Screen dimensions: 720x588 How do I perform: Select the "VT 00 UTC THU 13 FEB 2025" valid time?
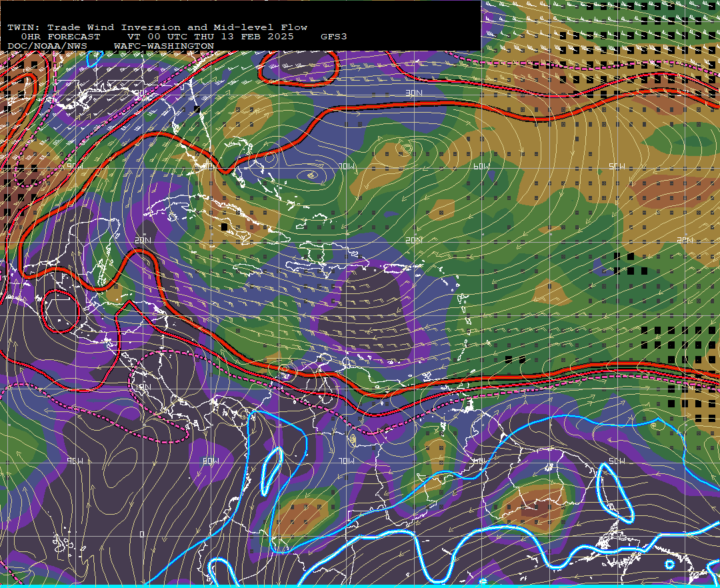(210, 37)
